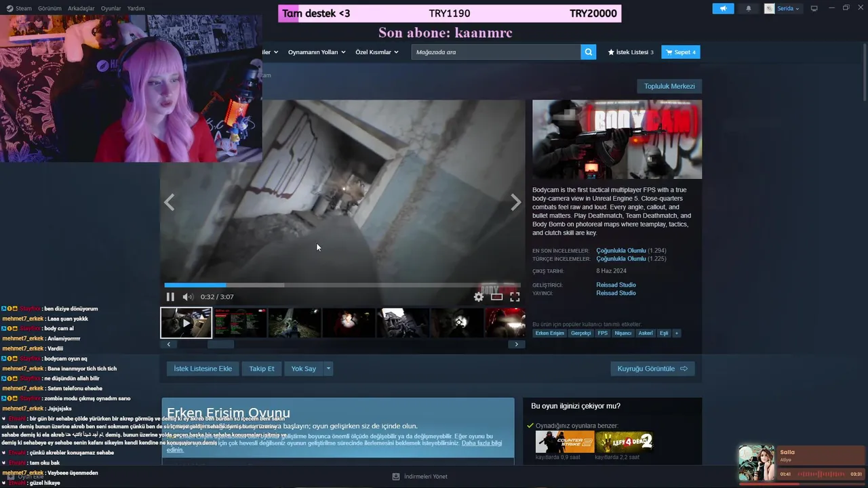Select the first trailer video thumbnail
868x488 pixels.
point(186,323)
